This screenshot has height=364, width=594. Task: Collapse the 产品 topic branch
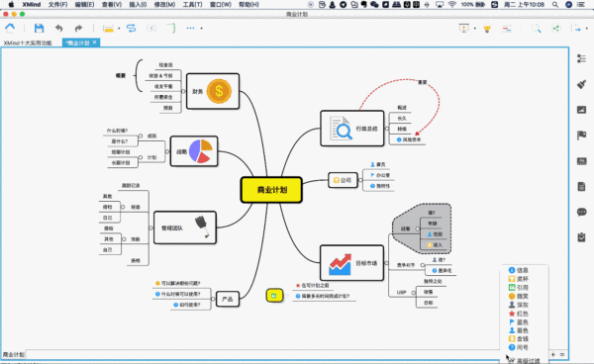[x=213, y=299]
